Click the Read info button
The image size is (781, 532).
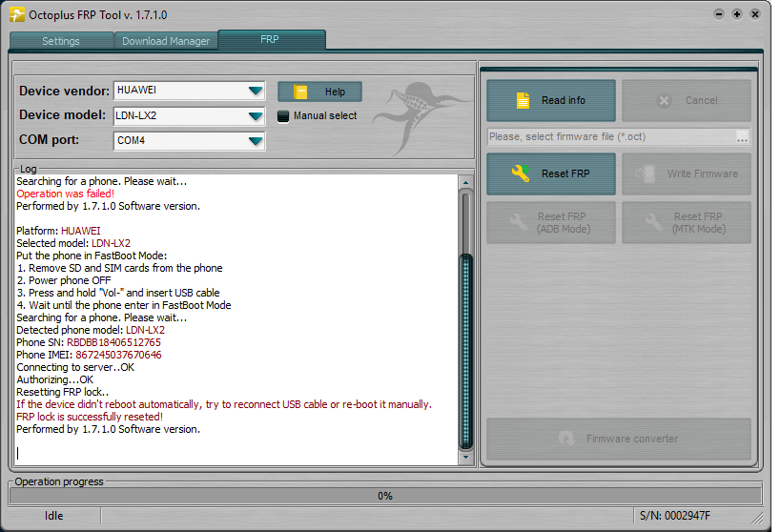pos(551,101)
